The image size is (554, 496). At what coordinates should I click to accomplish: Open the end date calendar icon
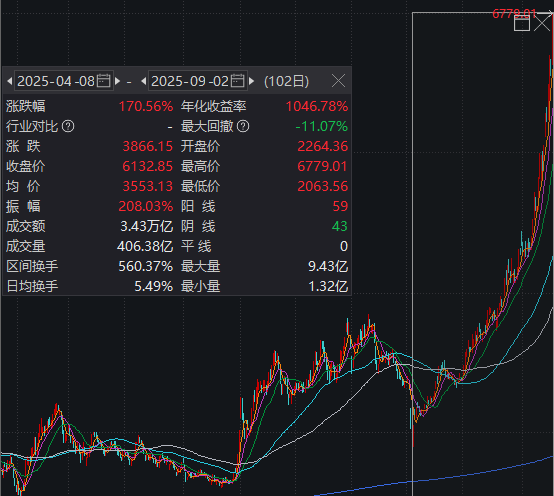(x=237, y=81)
